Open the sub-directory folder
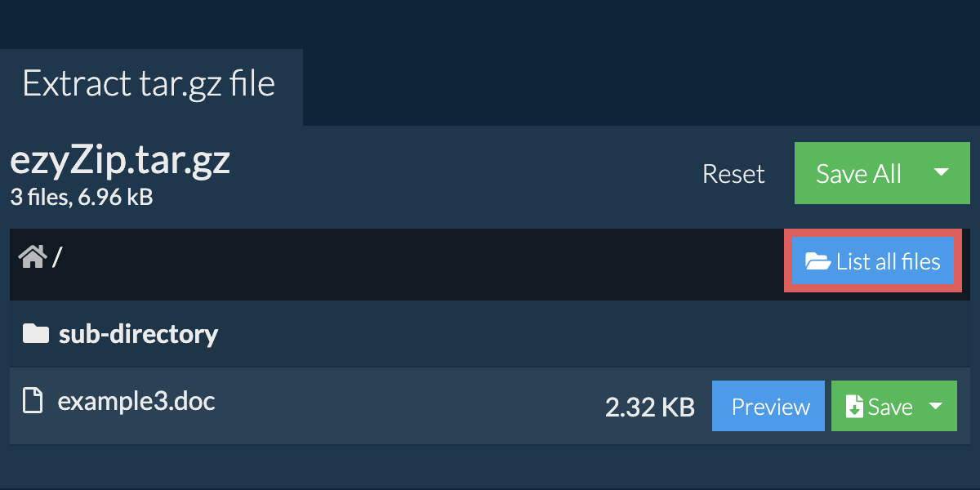980x490 pixels. (x=138, y=333)
